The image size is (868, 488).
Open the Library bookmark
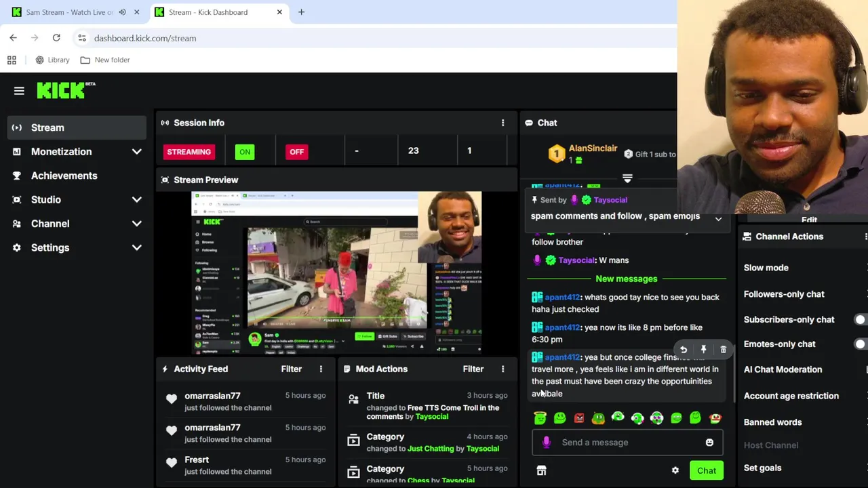(x=52, y=60)
